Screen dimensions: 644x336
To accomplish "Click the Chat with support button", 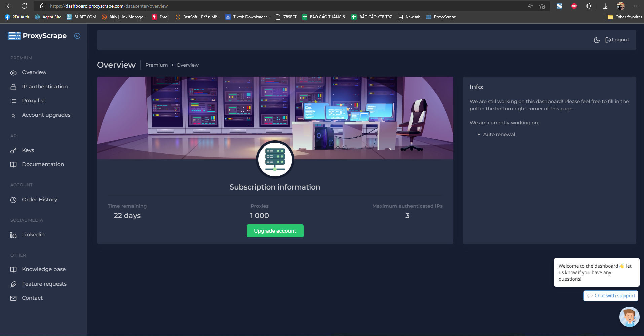I will [x=611, y=296].
